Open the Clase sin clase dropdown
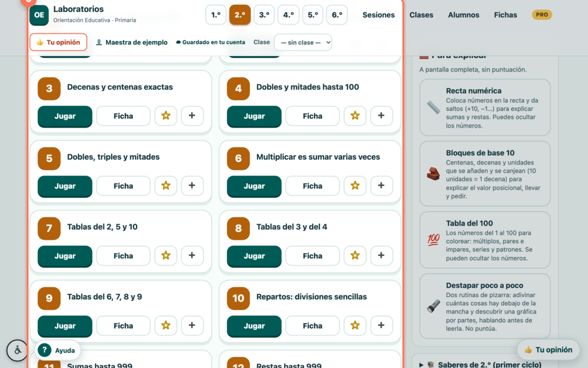This screenshot has height=368, width=588. [x=303, y=43]
